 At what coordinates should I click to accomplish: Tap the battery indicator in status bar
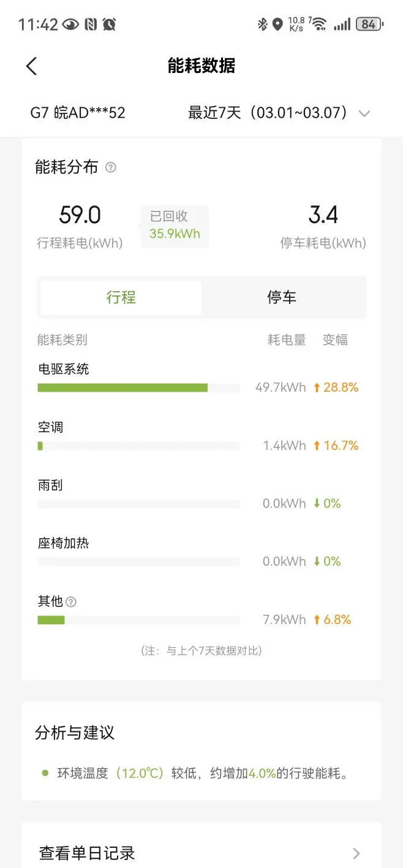pyautogui.click(x=369, y=24)
